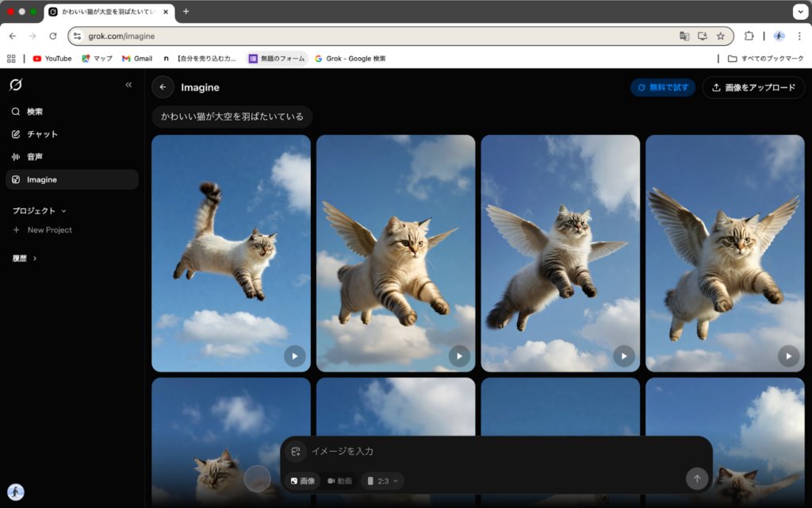Image resolution: width=812 pixels, height=508 pixels.
Task: Switch to 動画 (Video) generation mode
Action: click(340, 480)
